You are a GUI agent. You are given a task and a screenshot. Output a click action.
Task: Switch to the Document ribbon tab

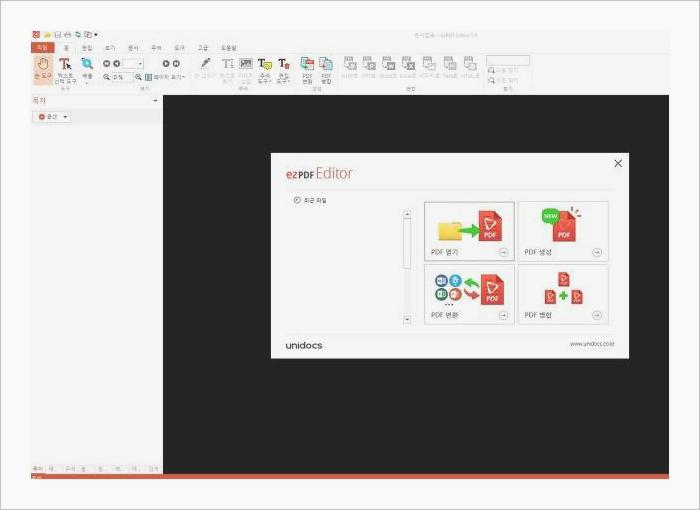point(133,48)
